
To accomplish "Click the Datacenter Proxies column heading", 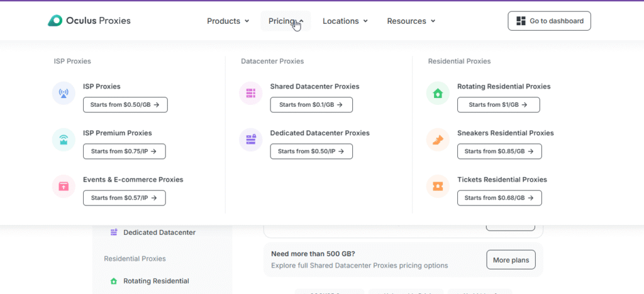I will point(272,61).
